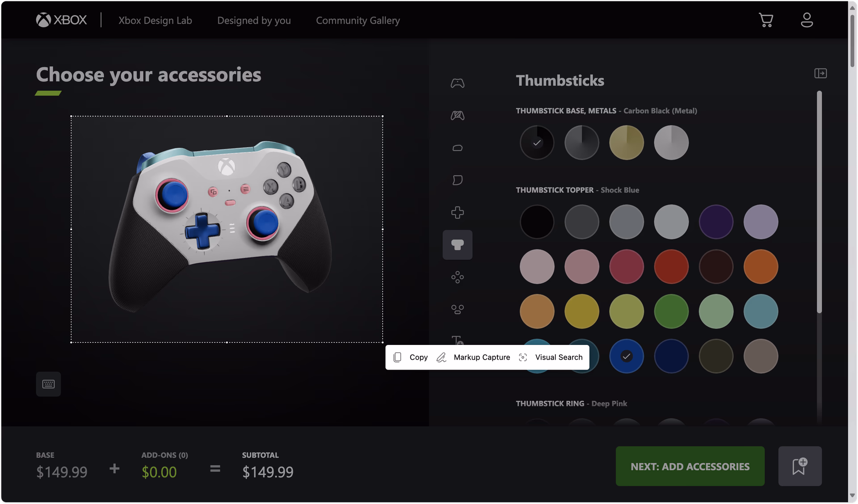Go to Xbox Design Lab tab

click(155, 21)
